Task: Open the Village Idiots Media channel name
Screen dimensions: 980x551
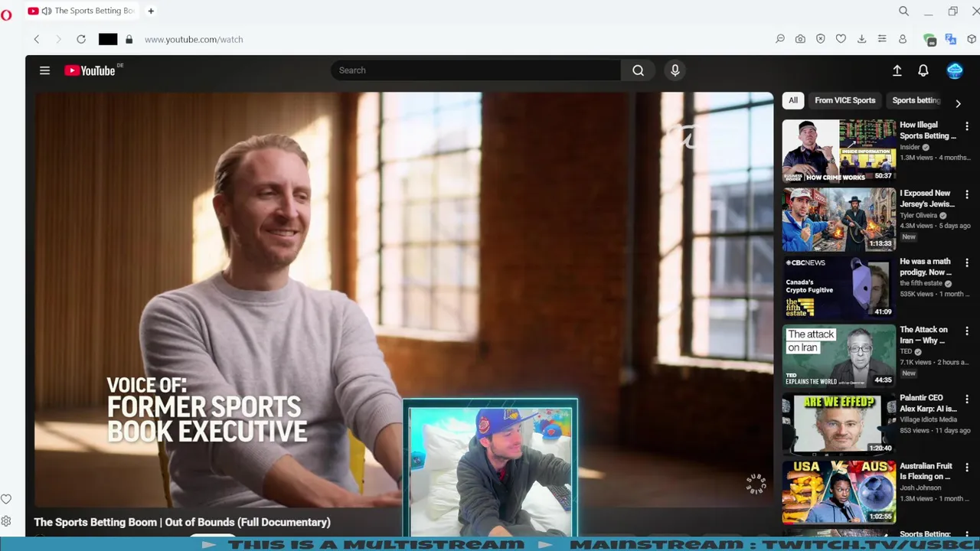Action: 928,419
